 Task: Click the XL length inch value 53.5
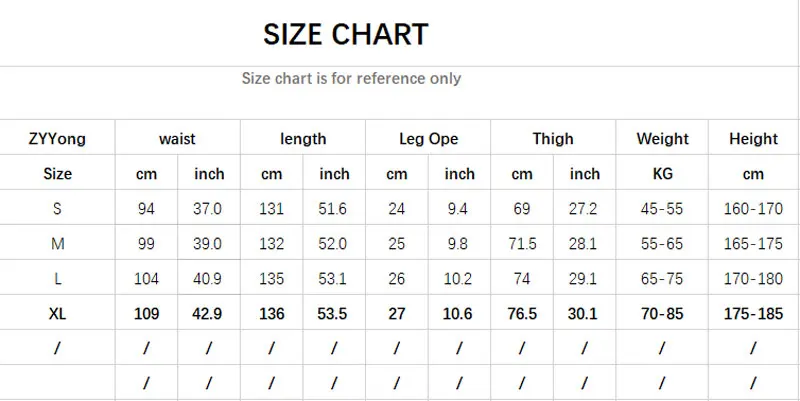(332, 313)
